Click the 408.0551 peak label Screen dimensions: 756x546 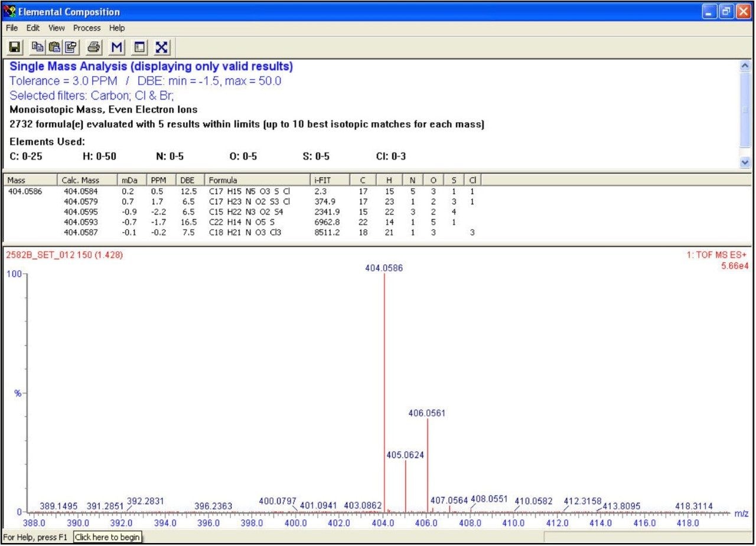coord(490,499)
